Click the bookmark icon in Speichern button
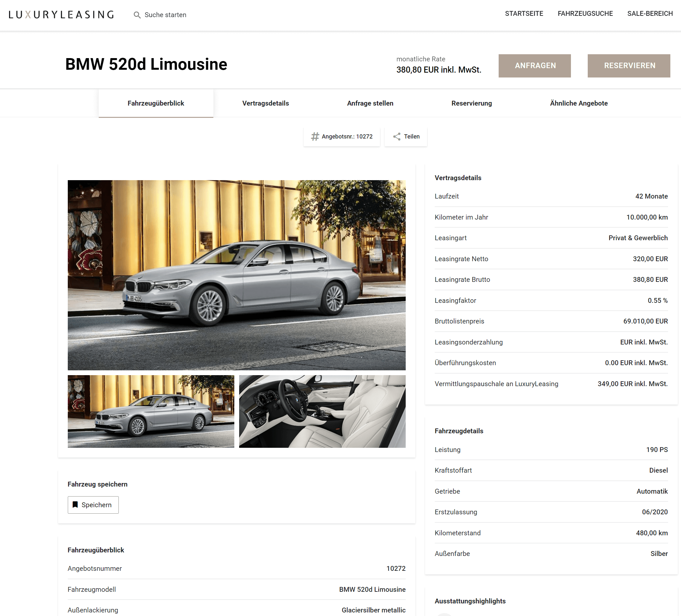This screenshot has height=616, width=681. pyautogui.click(x=75, y=505)
